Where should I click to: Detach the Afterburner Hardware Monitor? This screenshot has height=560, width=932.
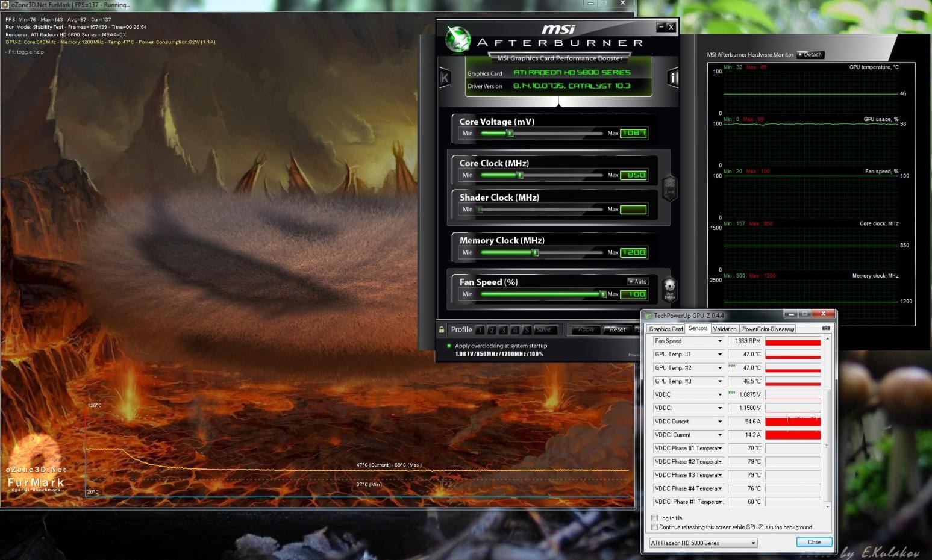pyautogui.click(x=810, y=54)
